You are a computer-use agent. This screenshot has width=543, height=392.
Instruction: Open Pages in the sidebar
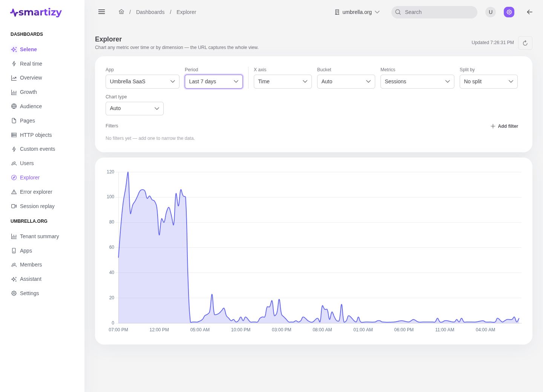pyautogui.click(x=28, y=121)
